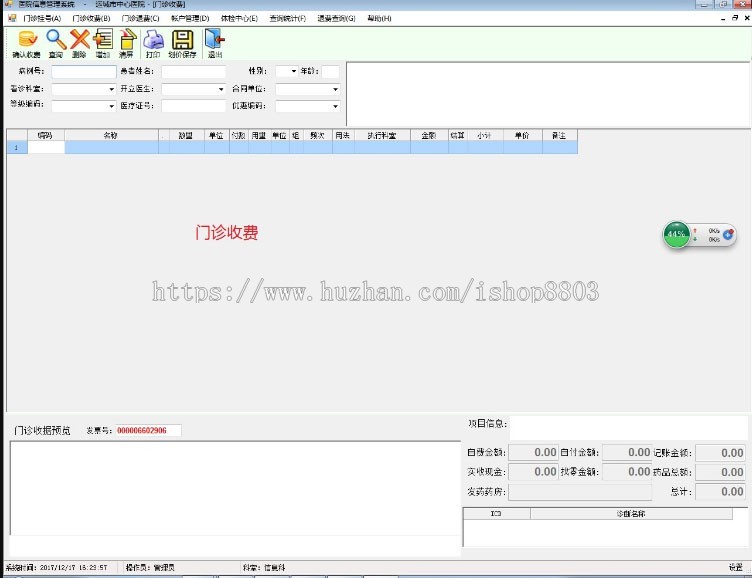The height and width of the screenshot is (578, 752).
Task: Click the 查询 magnifier search icon
Action: pyautogui.click(x=56, y=39)
